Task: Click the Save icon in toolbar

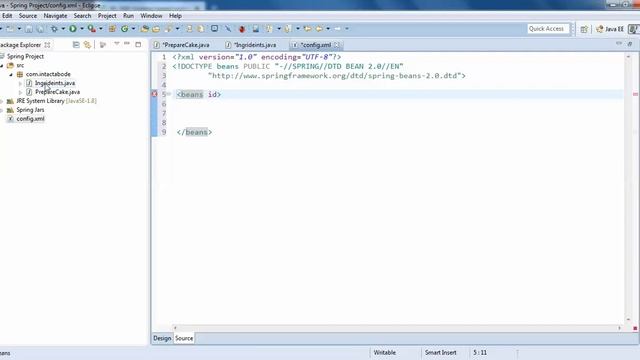Action: tap(29, 29)
